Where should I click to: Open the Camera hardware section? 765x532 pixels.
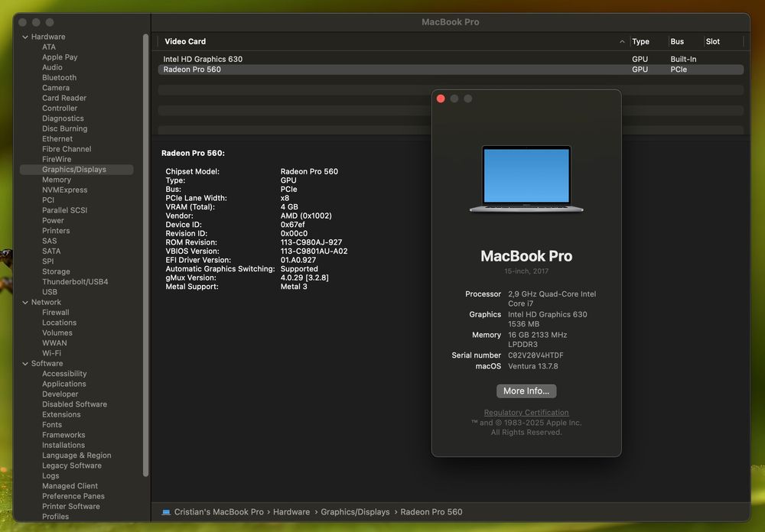(56, 88)
